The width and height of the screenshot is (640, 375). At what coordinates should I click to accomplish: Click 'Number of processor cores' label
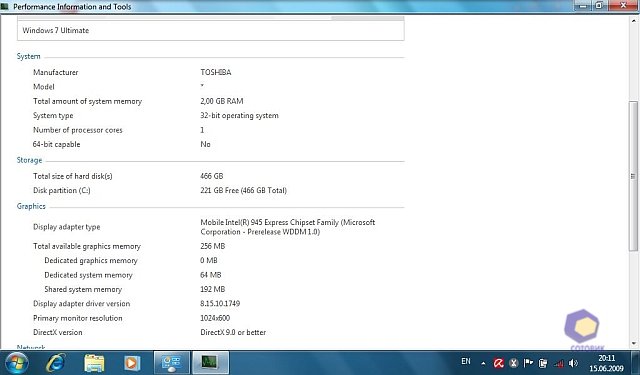78,130
